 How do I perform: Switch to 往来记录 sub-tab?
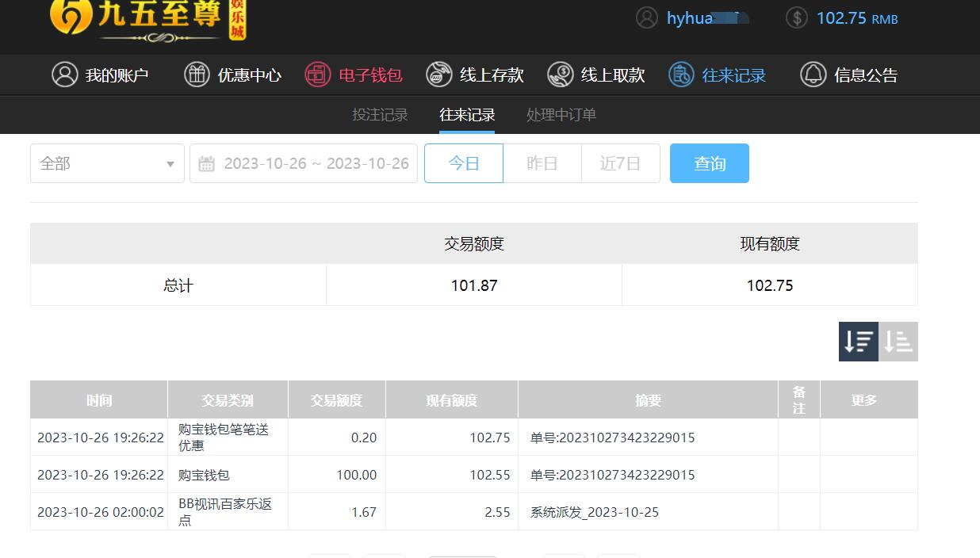pos(467,115)
